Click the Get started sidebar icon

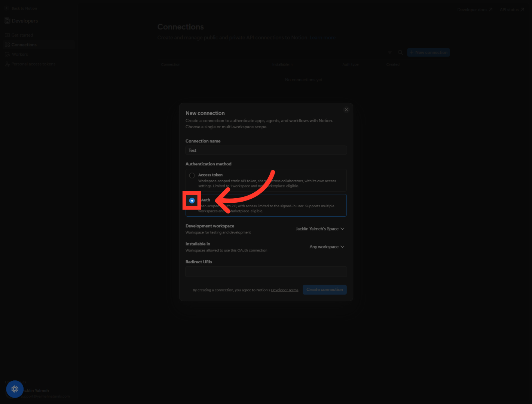click(7, 35)
